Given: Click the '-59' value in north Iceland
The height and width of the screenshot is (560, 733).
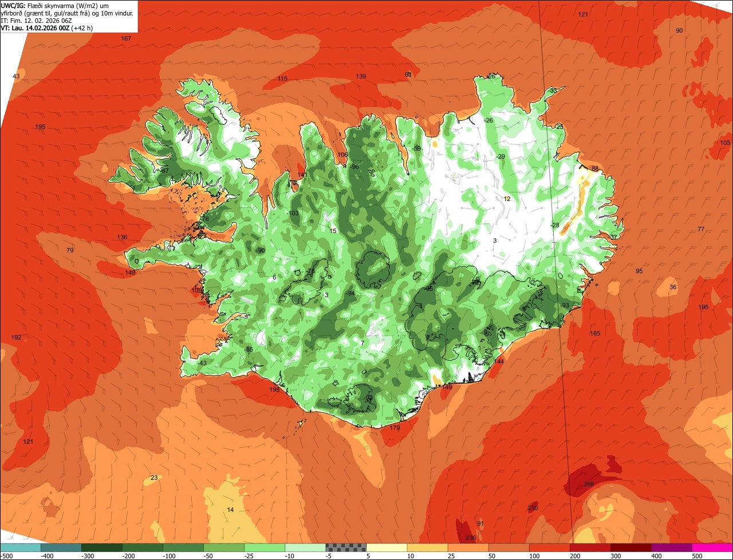Looking at the screenshot, I should pyautogui.click(x=416, y=148).
